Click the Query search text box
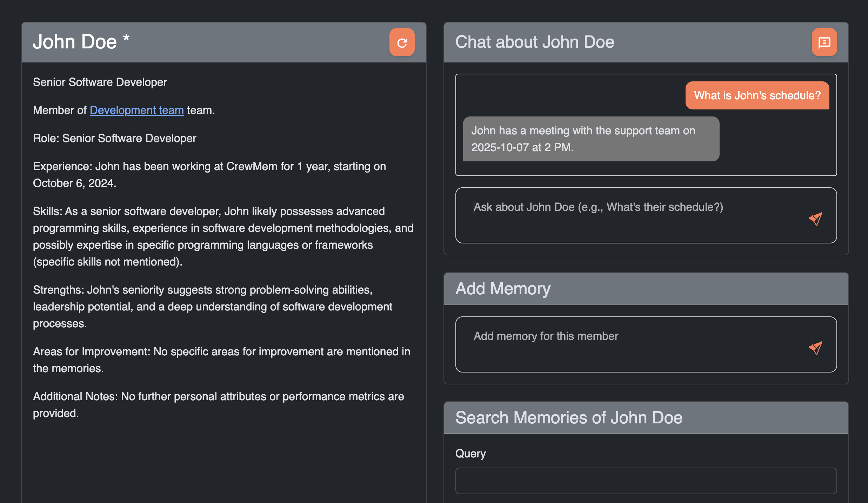Screen dimensions: 868x503 tap(646, 481)
